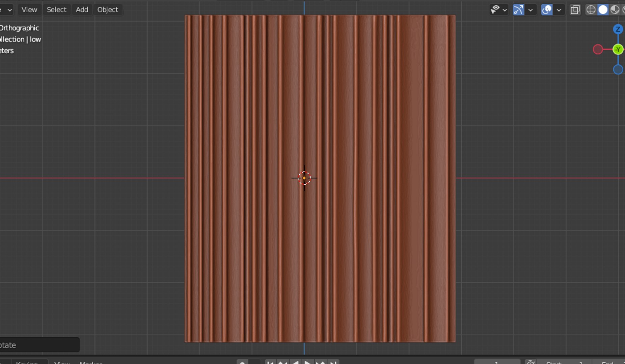The width and height of the screenshot is (625, 364).
Task: Click the red negative X axis gizmo circle
Action: (598, 50)
